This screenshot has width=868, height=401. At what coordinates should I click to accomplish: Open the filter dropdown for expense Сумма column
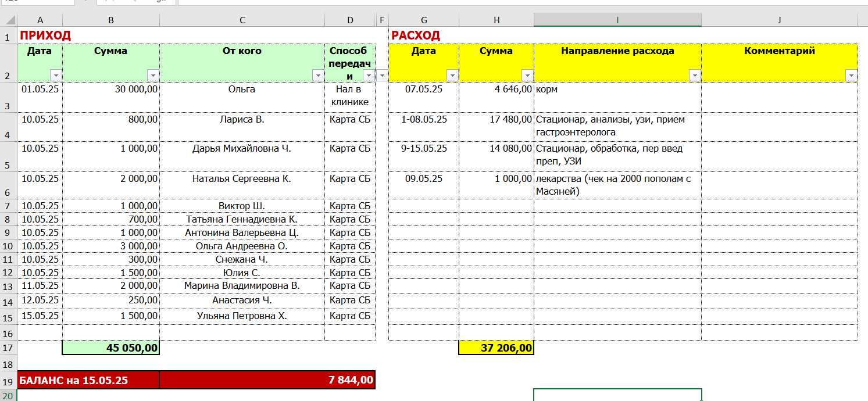click(527, 75)
